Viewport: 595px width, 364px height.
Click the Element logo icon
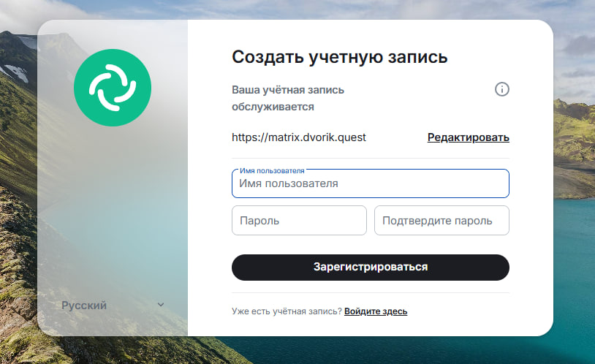click(x=113, y=88)
